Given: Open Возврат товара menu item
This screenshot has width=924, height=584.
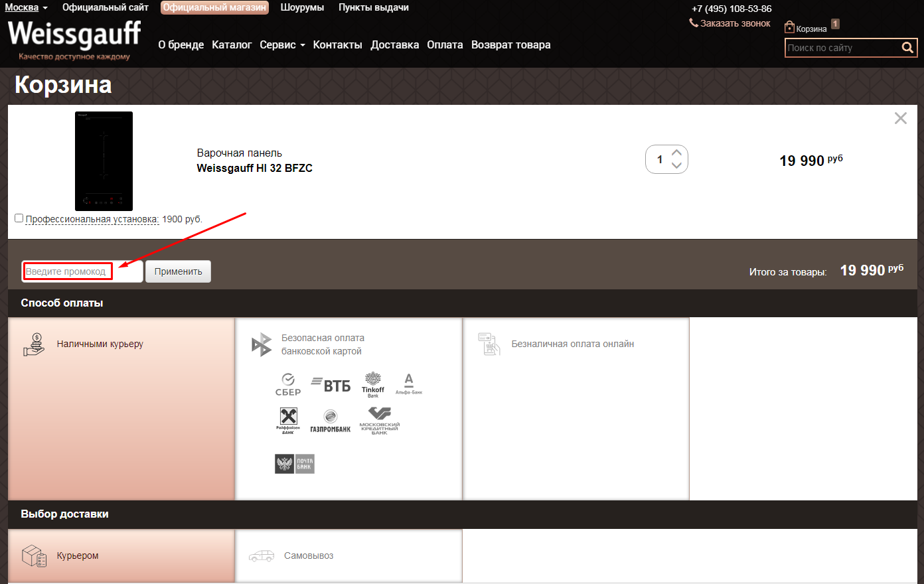Looking at the screenshot, I should tap(511, 45).
